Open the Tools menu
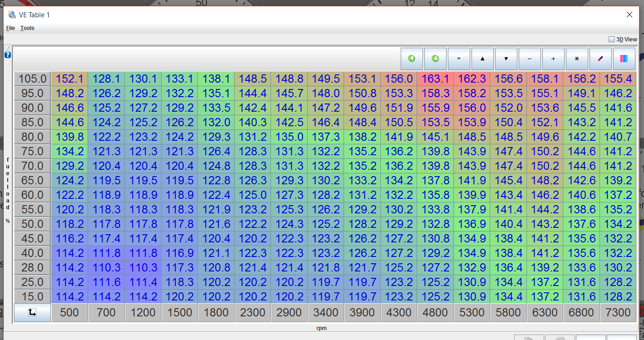 click(x=27, y=28)
